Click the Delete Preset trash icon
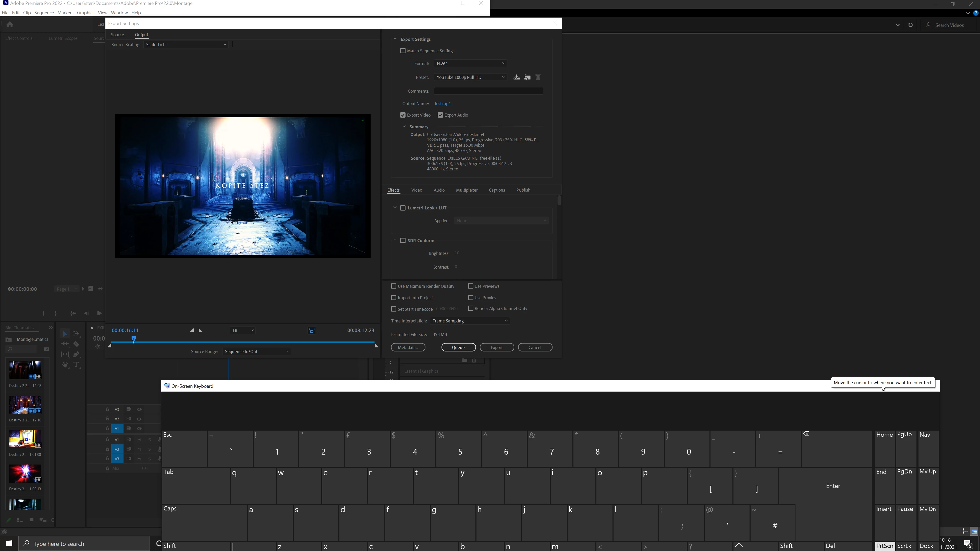This screenshot has width=980, height=551. point(538,77)
